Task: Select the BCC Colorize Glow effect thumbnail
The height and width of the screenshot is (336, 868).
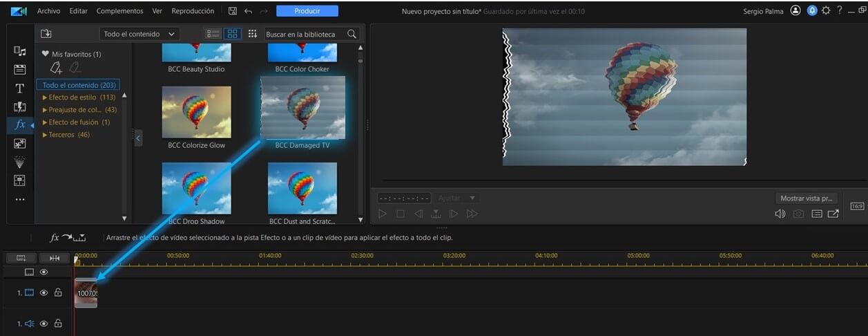Action: click(197, 112)
